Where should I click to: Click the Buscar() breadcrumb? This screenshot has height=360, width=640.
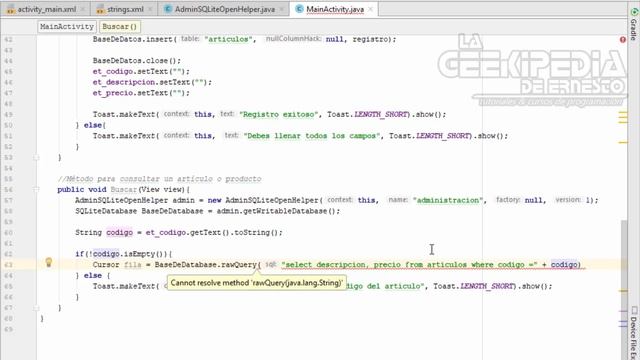coord(119,27)
